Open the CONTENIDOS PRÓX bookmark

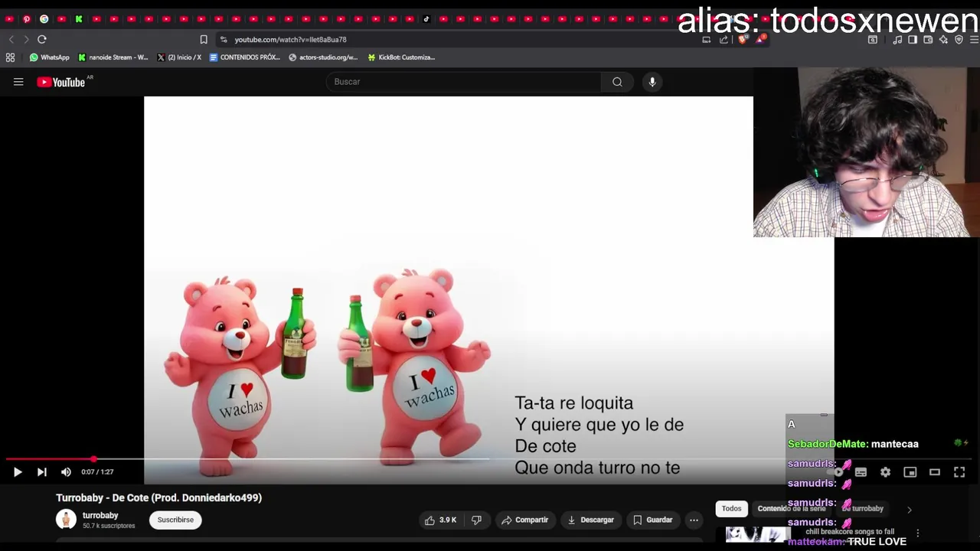(x=245, y=57)
